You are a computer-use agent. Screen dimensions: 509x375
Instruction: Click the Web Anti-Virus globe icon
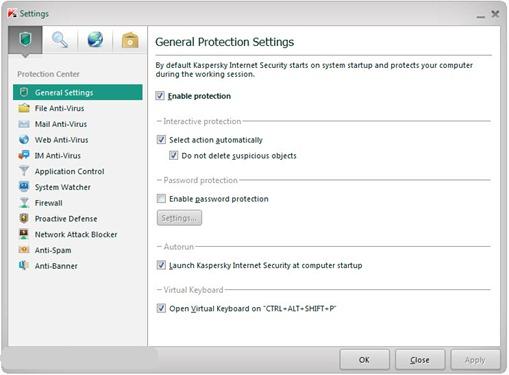click(24, 140)
